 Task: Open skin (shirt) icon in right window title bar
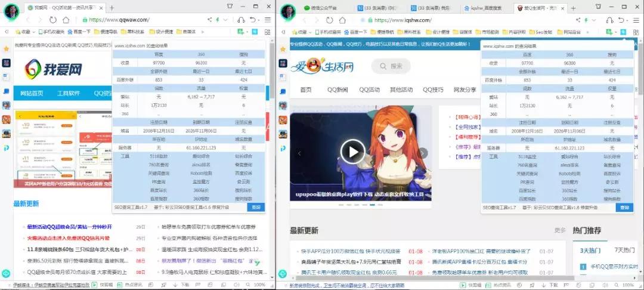tap(599, 6)
